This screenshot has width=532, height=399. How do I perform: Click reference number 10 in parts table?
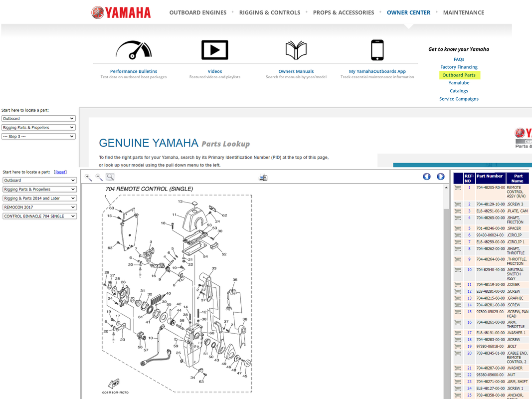click(469, 270)
